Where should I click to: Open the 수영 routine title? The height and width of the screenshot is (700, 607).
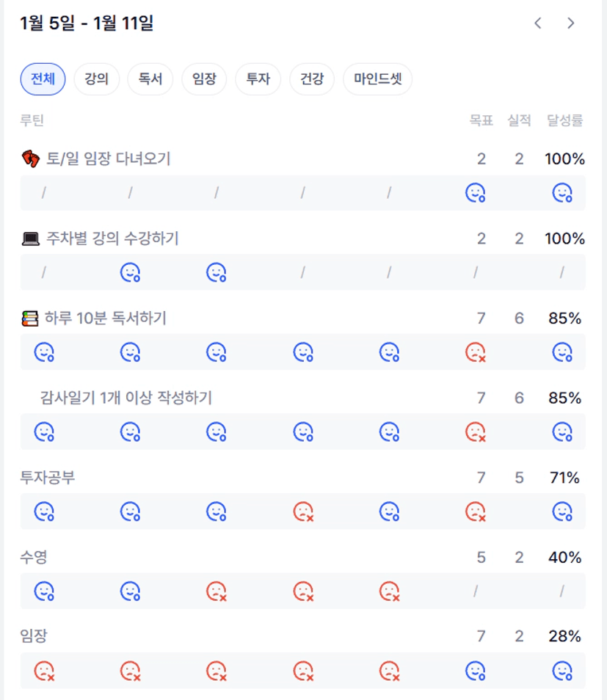click(x=34, y=558)
